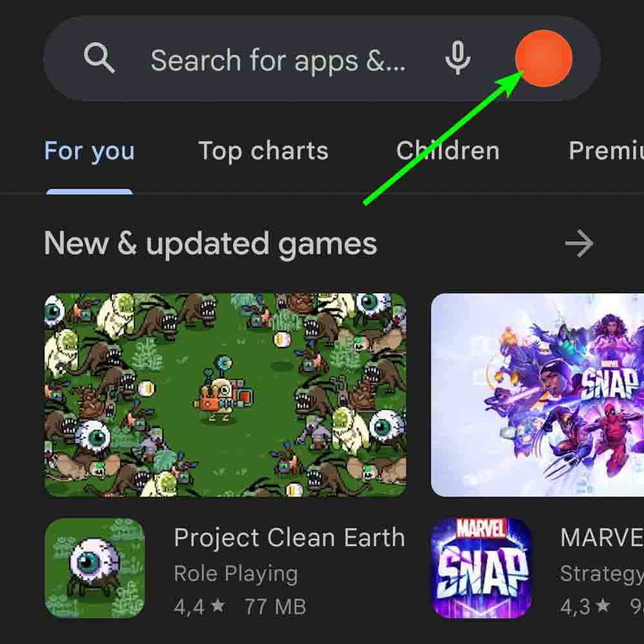The height and width of the screenshot is (644, 644).
Task: Focus the Search for apps field
Action: click(x=278, y=61)
